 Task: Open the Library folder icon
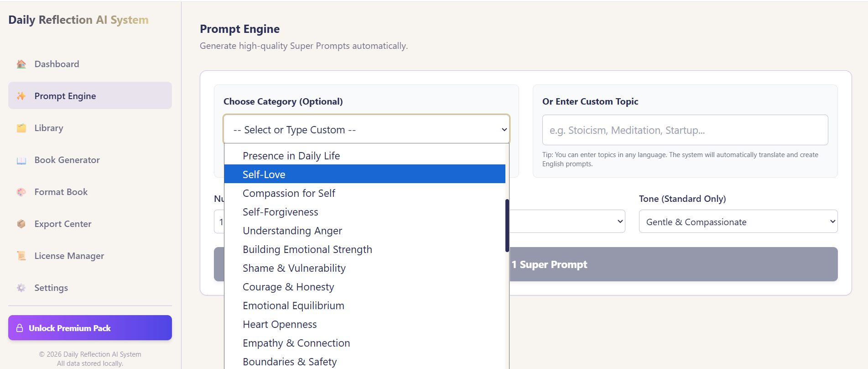pos(21,128)
